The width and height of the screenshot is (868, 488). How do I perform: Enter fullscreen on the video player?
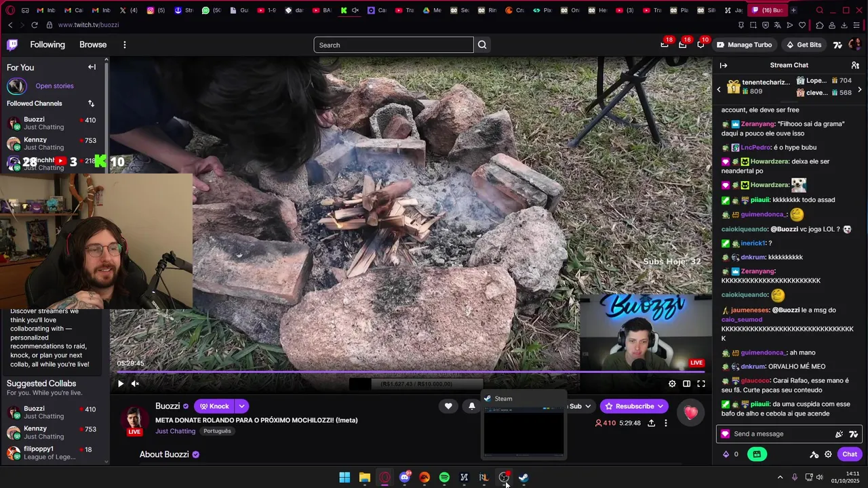pos(701,384)
